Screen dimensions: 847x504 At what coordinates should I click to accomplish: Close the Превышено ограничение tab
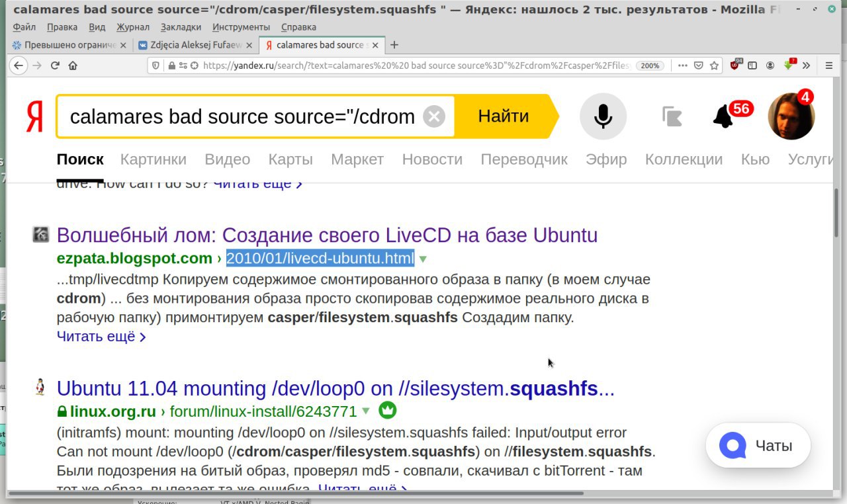[x=122, y=45]
